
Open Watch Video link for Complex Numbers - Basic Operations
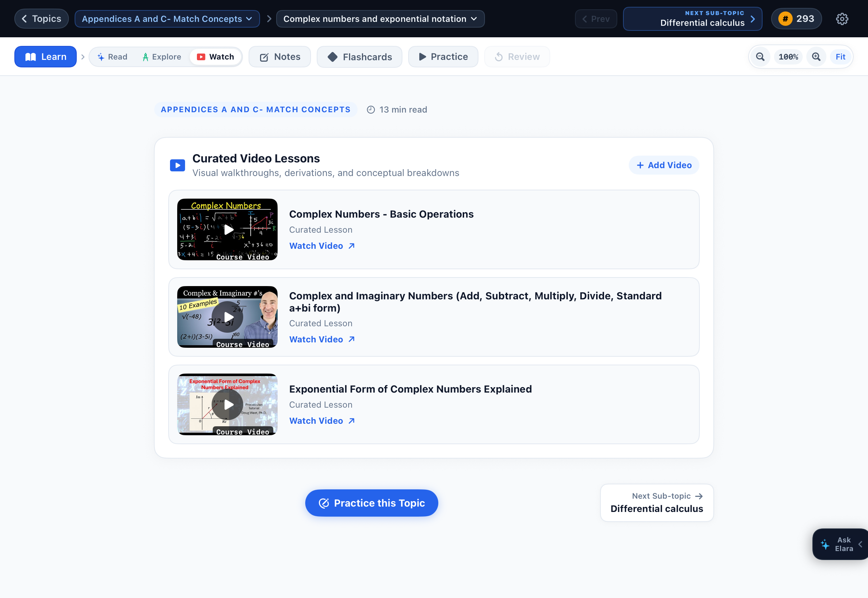(322, 246)
